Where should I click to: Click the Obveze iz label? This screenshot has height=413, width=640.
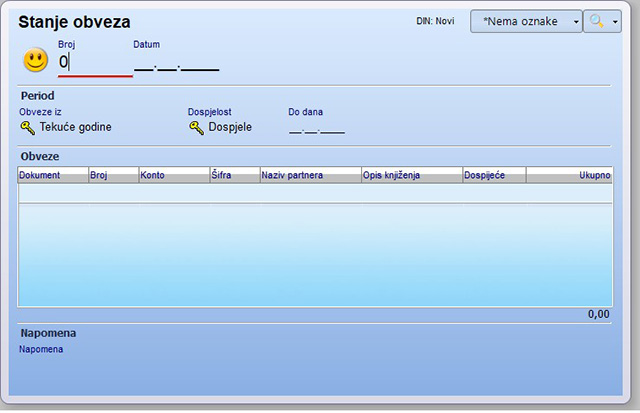coord(40,112)
